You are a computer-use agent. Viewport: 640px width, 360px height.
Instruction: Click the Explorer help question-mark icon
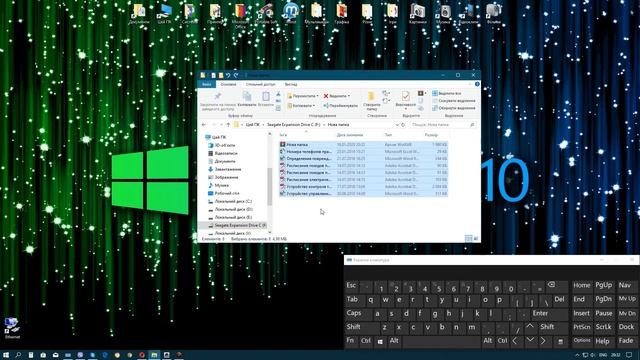click(477, 84)
